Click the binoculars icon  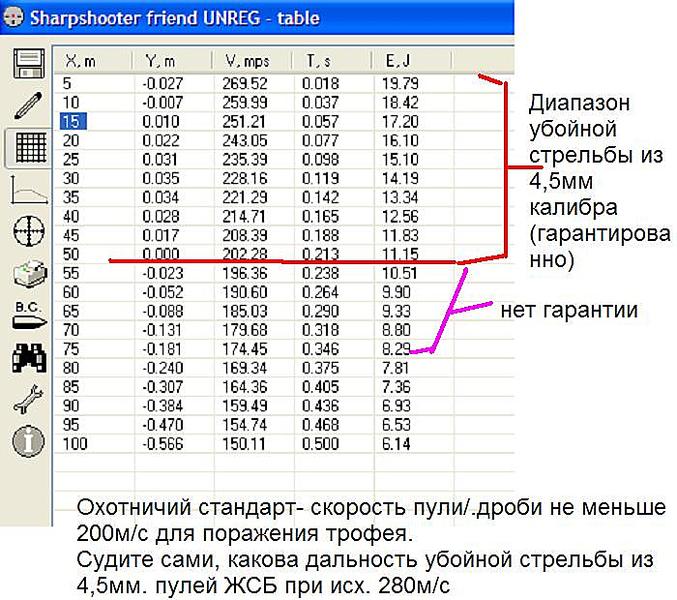click(x=29, y=358)
